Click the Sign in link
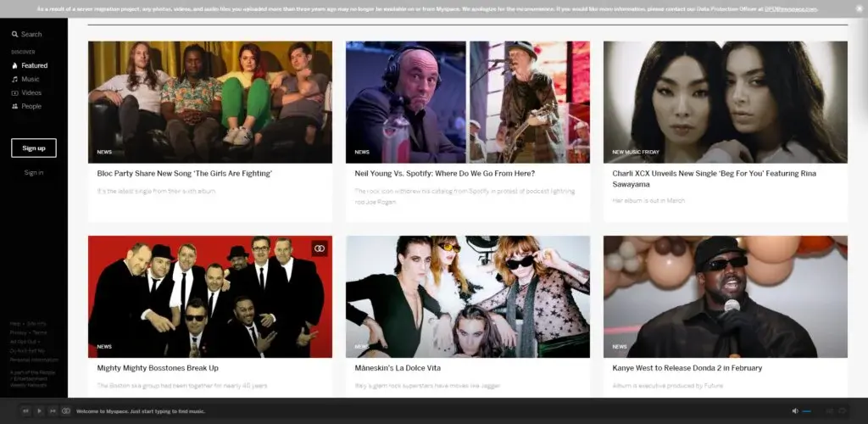 pyautogui.click(x=34, y=173)
